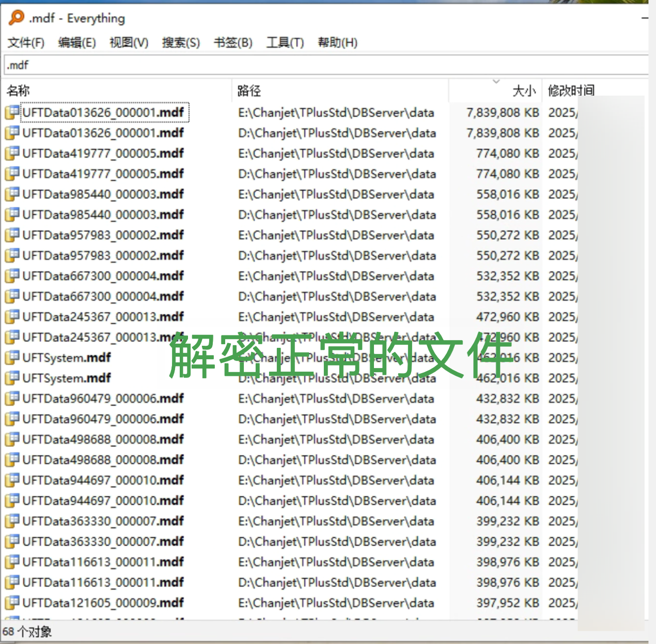
Task: Click file icon of UFTData121605_000009.mdf on E: drive
Action: (12, 602)
